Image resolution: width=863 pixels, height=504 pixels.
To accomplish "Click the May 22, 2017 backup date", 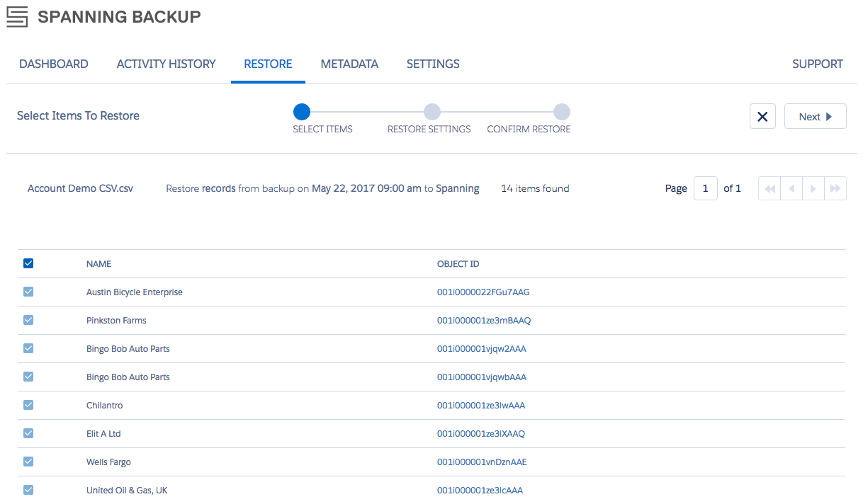I will point(366,188).
